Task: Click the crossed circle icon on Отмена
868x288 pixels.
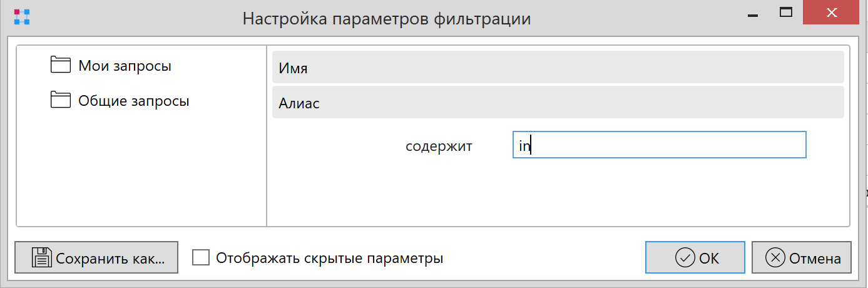Action: (x=776, y=258)
